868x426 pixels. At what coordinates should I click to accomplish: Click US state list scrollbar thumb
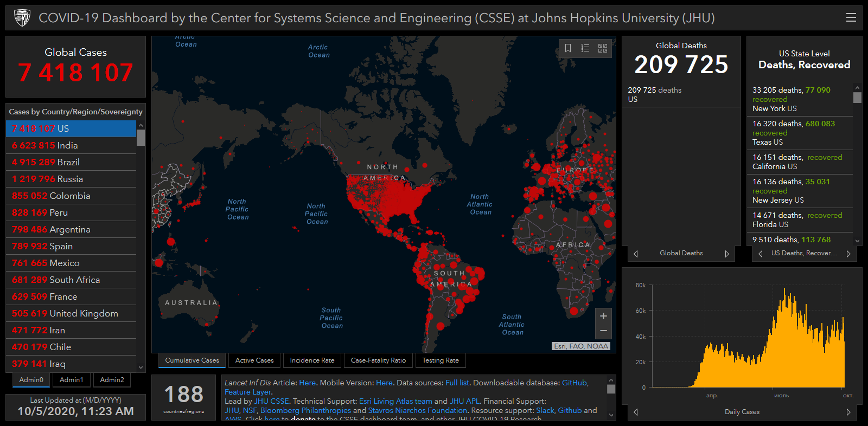coord(857,98)
